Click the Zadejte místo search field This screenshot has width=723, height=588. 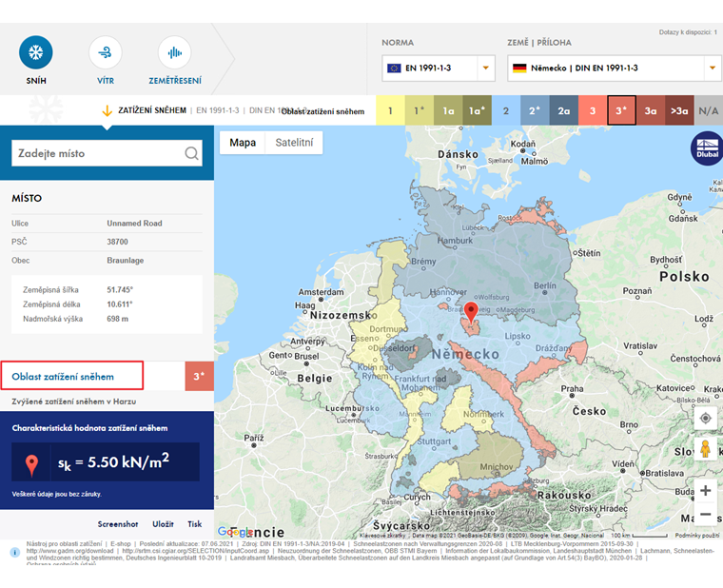pos(107,153)
